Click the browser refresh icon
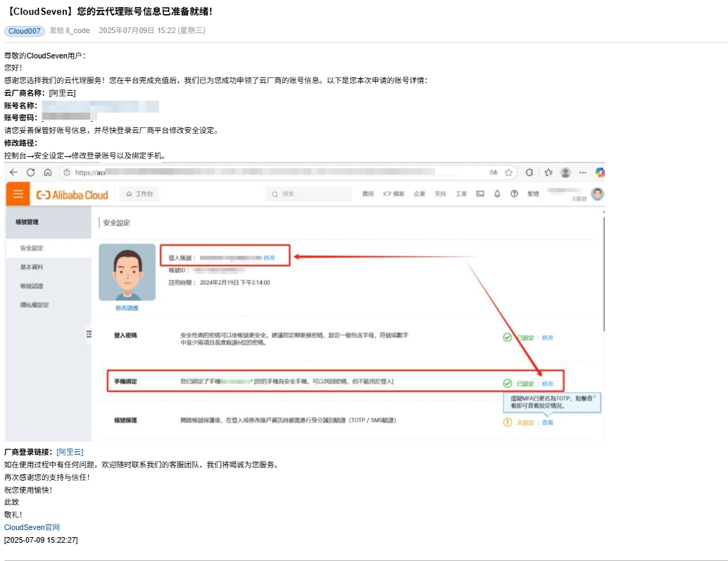This screenshot has height=561, width=728. [31, 172]
